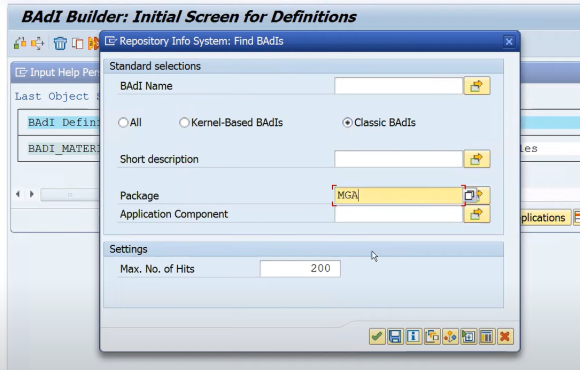Select the Kernel-Based BAdIs radio button
580x370 pixels.
[x=184, y=122]
